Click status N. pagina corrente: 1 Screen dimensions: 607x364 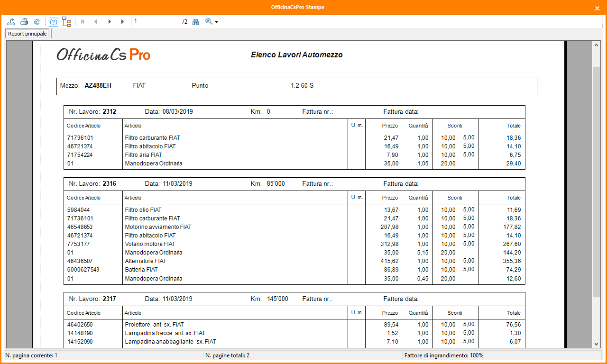coord(32,355)
